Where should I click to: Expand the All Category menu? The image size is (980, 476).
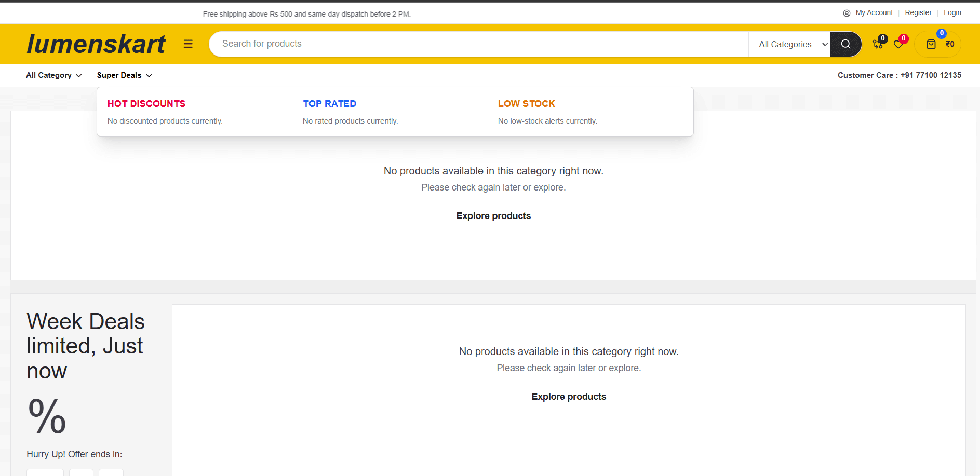click(54, 75)
